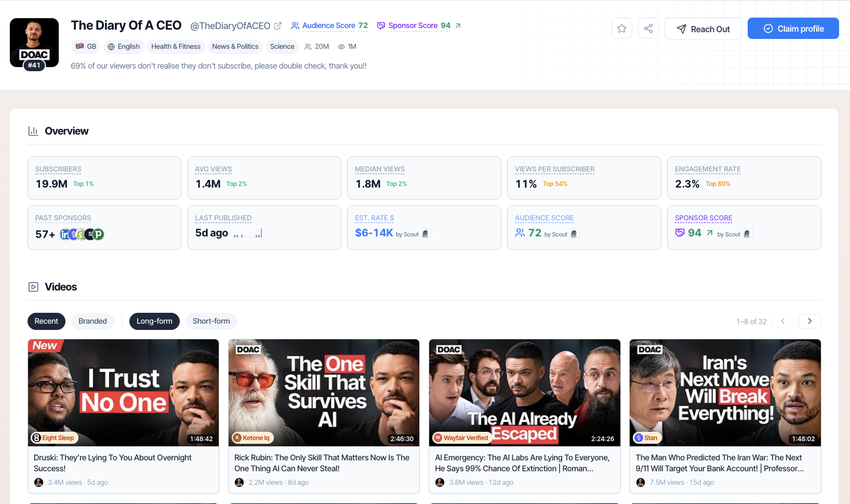This screenshot has width=850, height=504.
Task: Click the #41 rank badge
Action: tap(34, 65)
